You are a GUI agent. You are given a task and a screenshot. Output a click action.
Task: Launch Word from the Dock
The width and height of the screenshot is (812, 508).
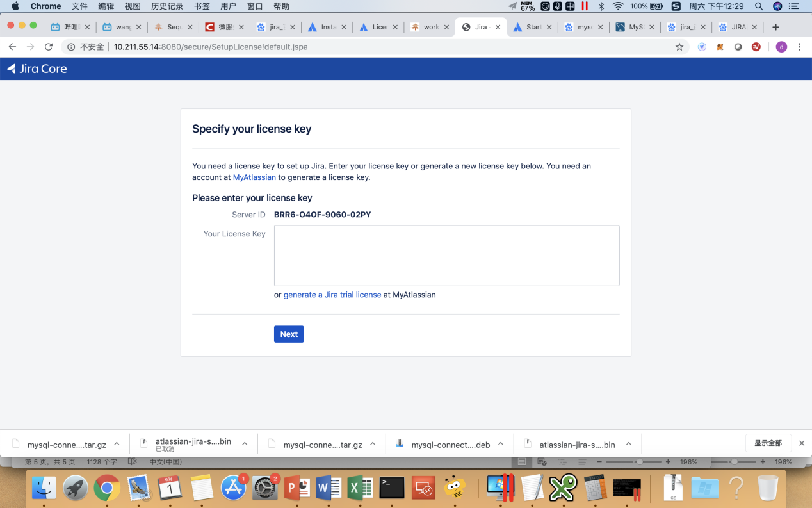(x=329, y=489)
